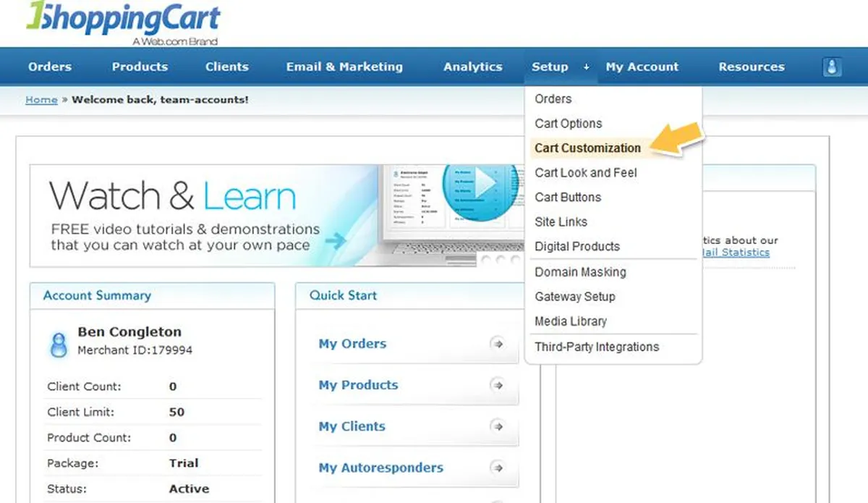Click the Client Limit value 50

tap(176, 413)
